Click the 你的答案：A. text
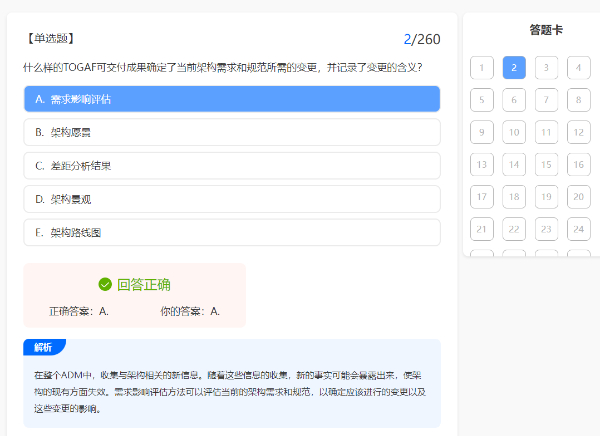The width and height of the screenshot is (600, 436). tap(190, 311)
